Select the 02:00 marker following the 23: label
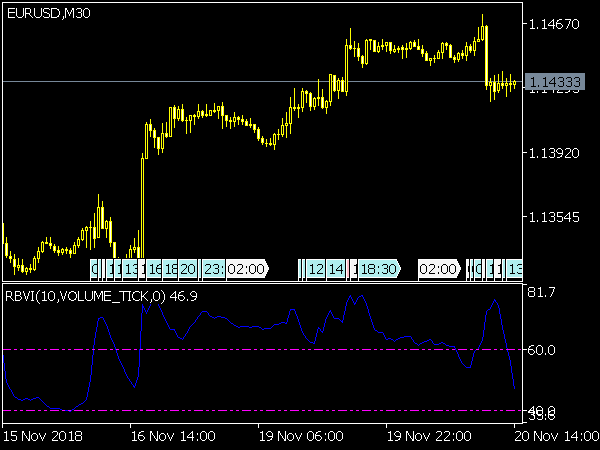Viewport: 600px width, 450px height. pos(247,269)
